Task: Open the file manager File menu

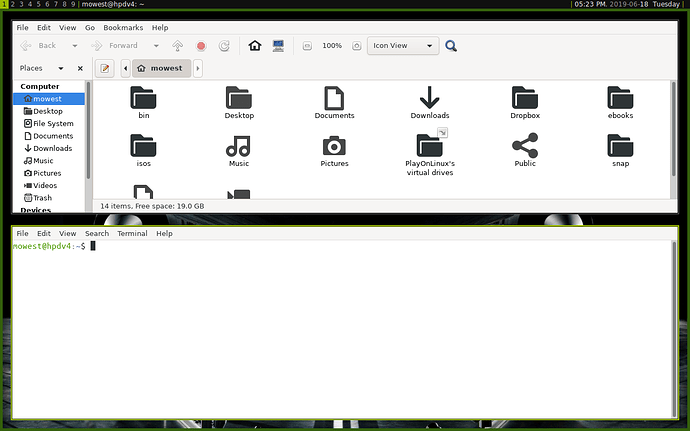Action: [x=22, y=27]
